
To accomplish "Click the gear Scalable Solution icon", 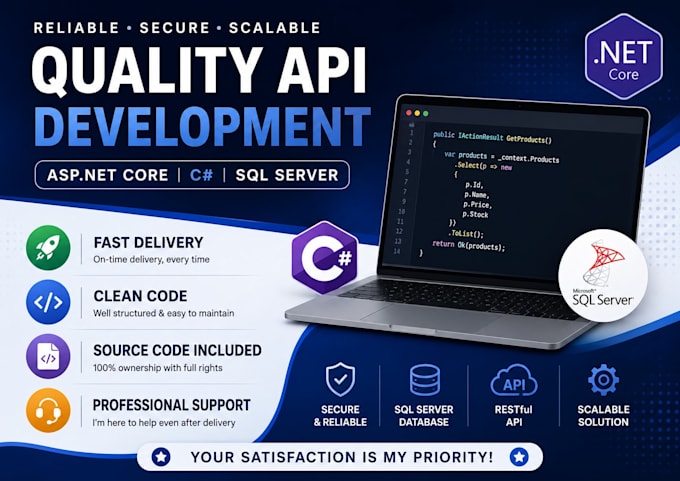I will point(603,380).
